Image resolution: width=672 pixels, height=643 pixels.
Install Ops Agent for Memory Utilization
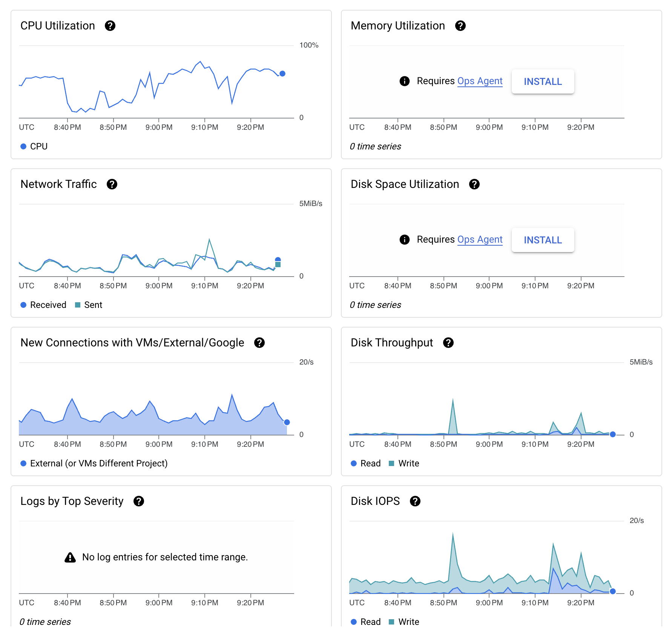543,82
